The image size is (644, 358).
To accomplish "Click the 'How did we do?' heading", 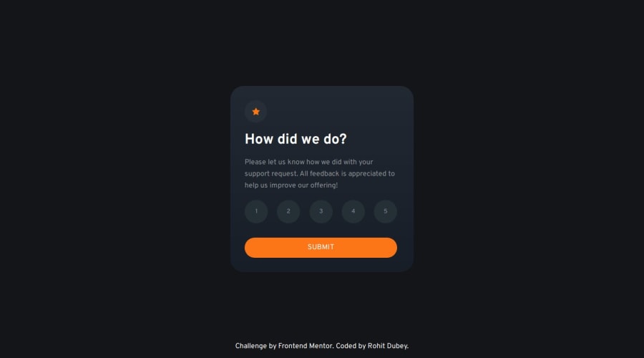I will tap(296, 139).
